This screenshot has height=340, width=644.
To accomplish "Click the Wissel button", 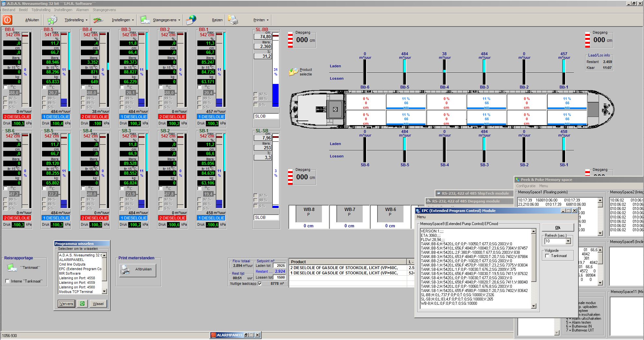I will (x=98, y=304).
